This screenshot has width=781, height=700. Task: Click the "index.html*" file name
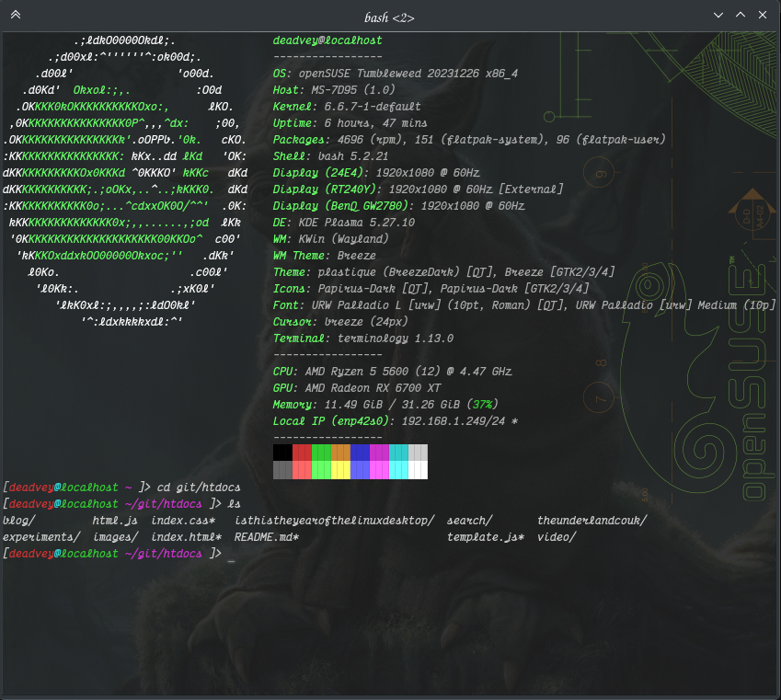click(x=187, y=537)
